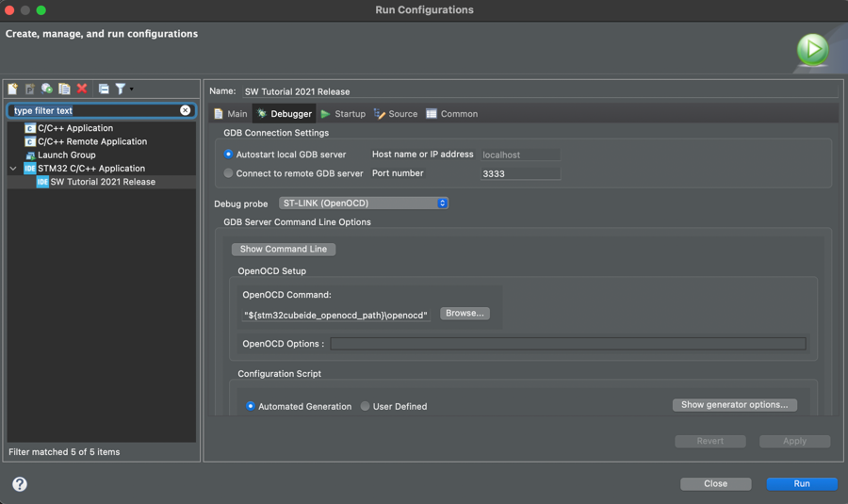Click the OpenOCD Options text field
Screen dimensions: 848x504
click(568, 344)
